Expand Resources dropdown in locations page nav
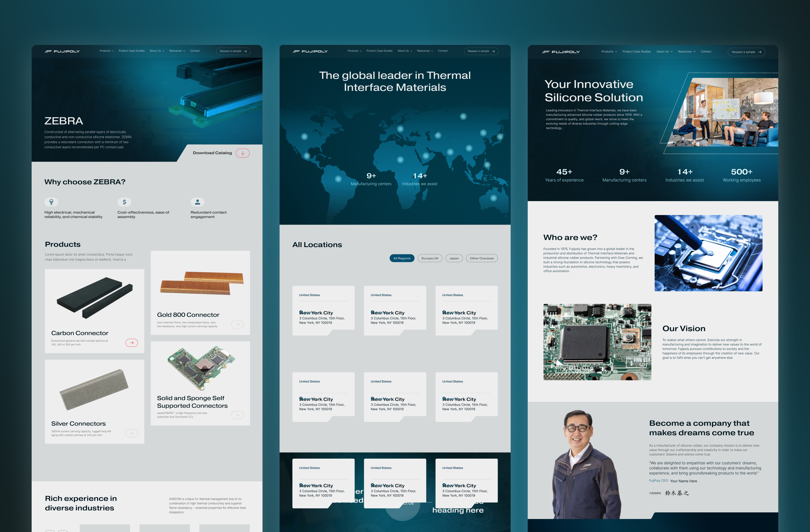 pyautogui.click(x=425, y=51)
